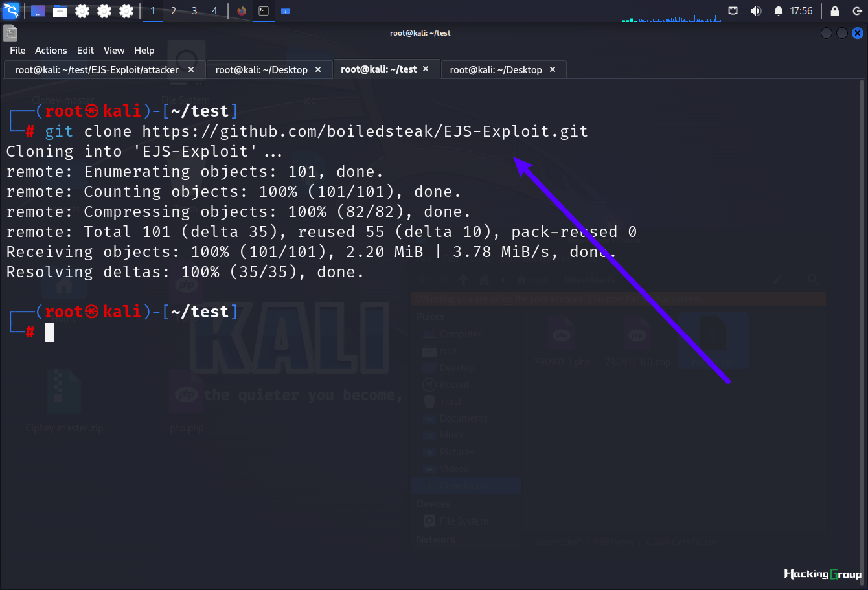Screen dimensions: 868x590
Task: Close the last ~/Desktop tab
Action: click(553, 69)
